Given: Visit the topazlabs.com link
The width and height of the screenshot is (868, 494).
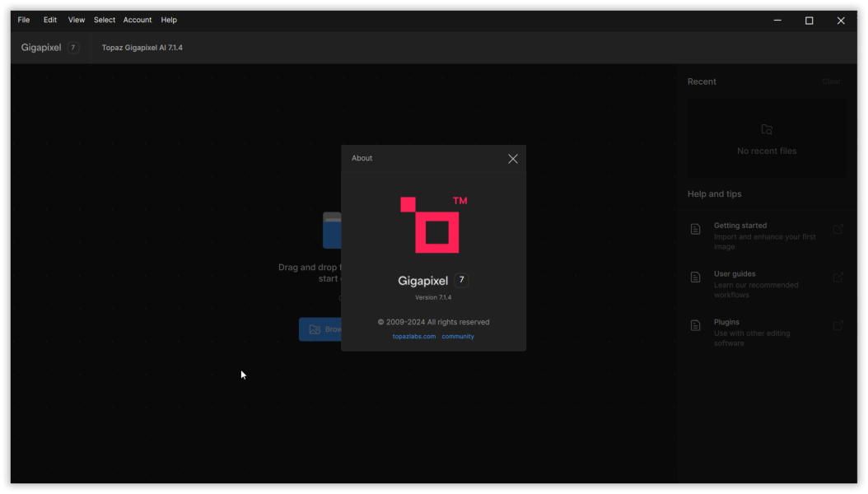Looking at the screenshot, I should pos(414,337).
